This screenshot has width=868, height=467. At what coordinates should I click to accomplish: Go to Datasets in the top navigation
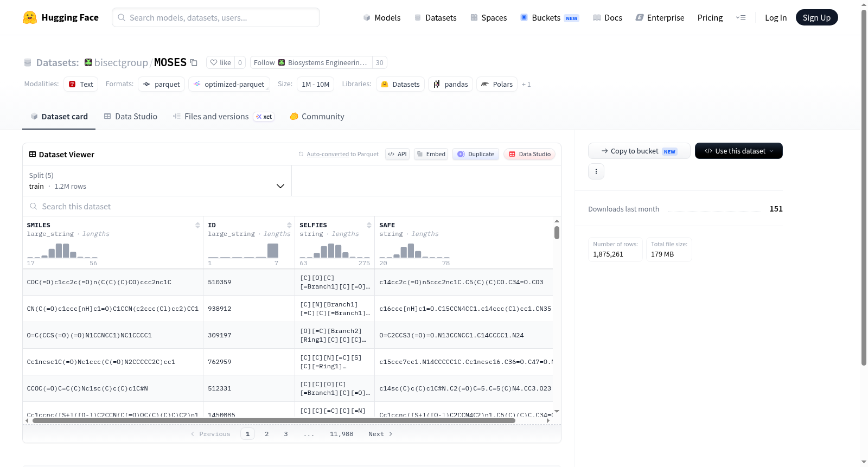(x=435, y=17)
